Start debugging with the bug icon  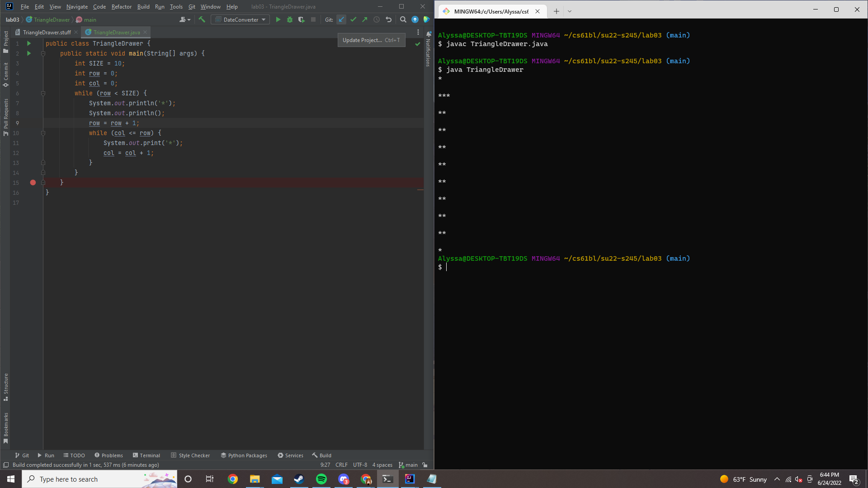tap(290, 19)
